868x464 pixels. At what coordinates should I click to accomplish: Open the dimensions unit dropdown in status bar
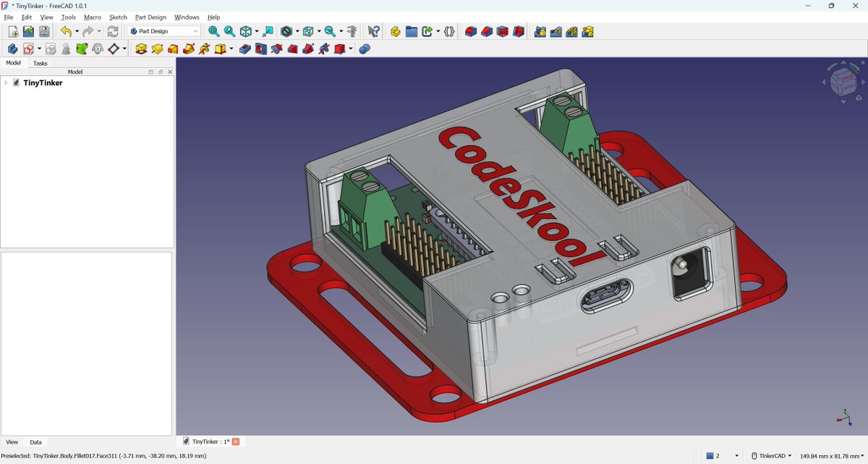pyautogui.click(x=832, y=456)
